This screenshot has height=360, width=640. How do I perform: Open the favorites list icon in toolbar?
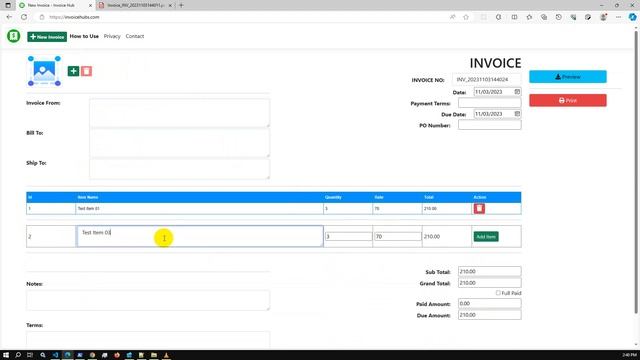click(x=529, y=17)
